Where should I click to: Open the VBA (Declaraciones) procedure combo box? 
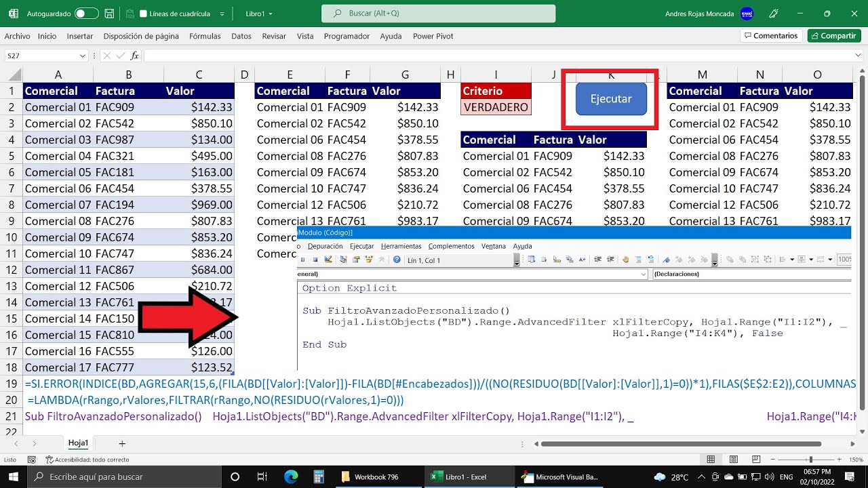pyautogui.click(x=751, y=274)
